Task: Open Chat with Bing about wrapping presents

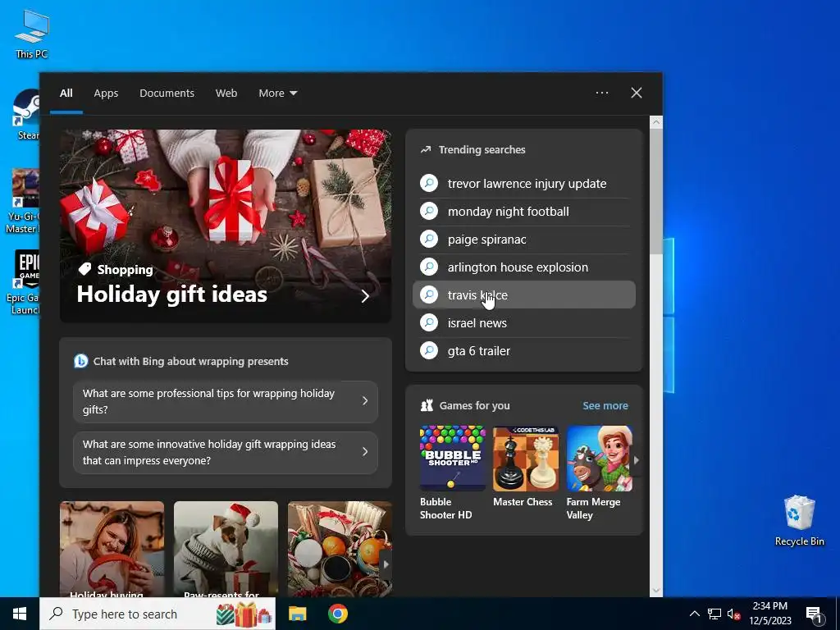Action: coord(190,361)
